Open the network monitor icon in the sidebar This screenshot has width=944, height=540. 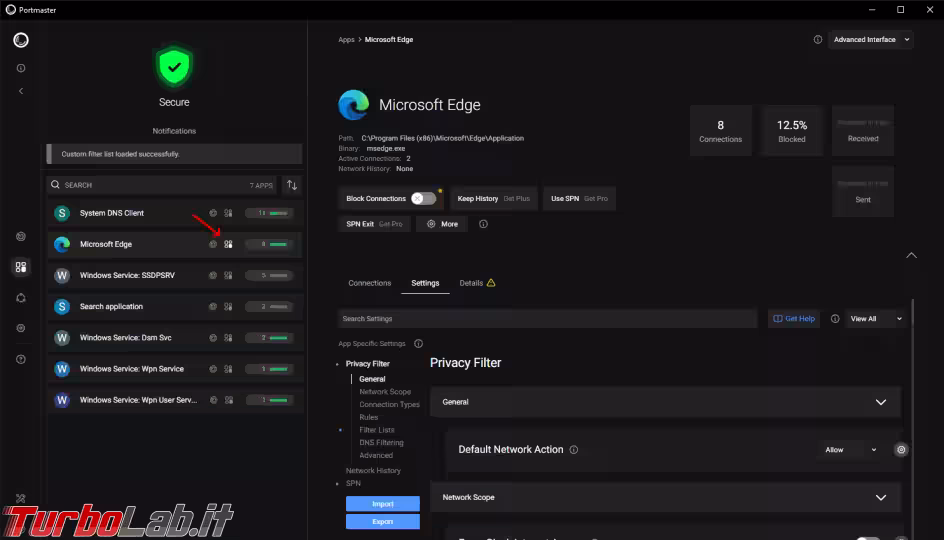[x=21, y=237]
